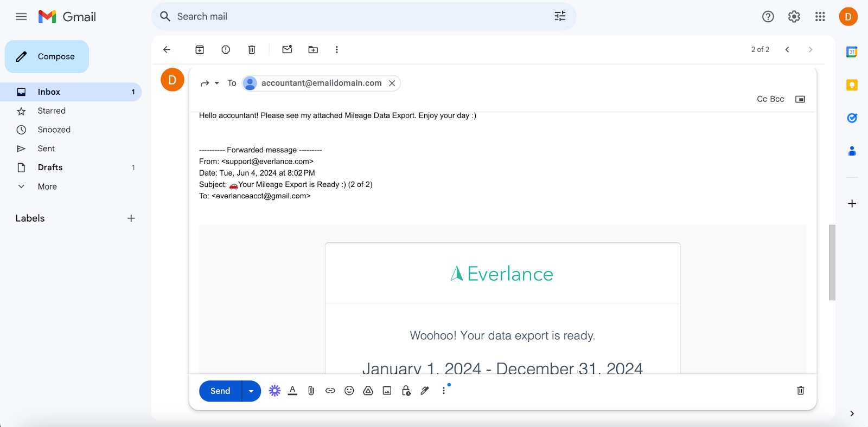Discard the draft with trash icon
The image size is (868, 427).
(800, 391)
